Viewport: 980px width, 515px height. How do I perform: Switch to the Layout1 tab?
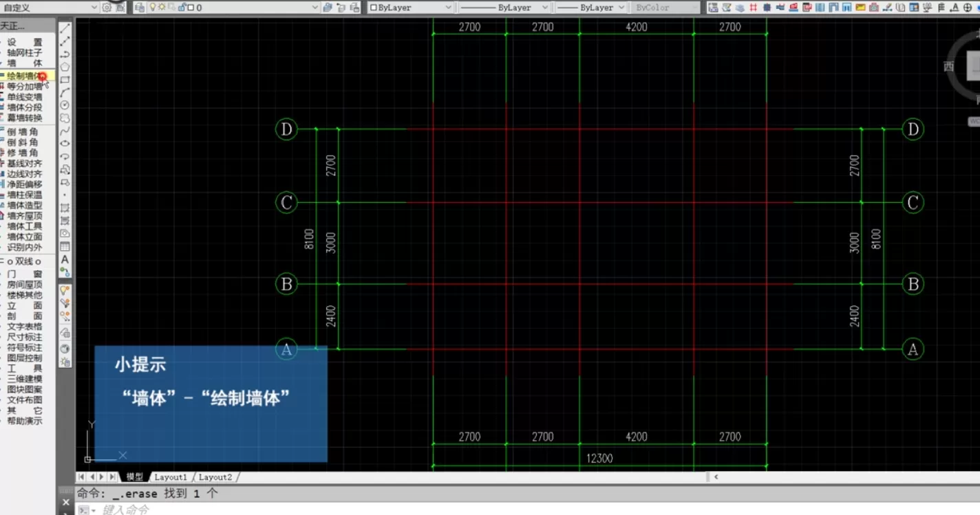(171, 476)
